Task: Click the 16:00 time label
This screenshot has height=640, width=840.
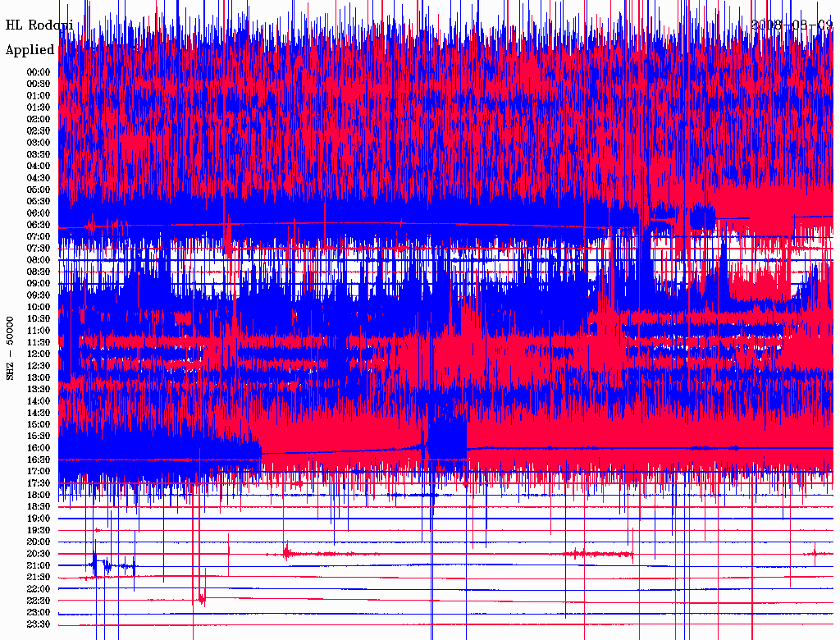Action: pyautogui.click(x=39, y=447)
